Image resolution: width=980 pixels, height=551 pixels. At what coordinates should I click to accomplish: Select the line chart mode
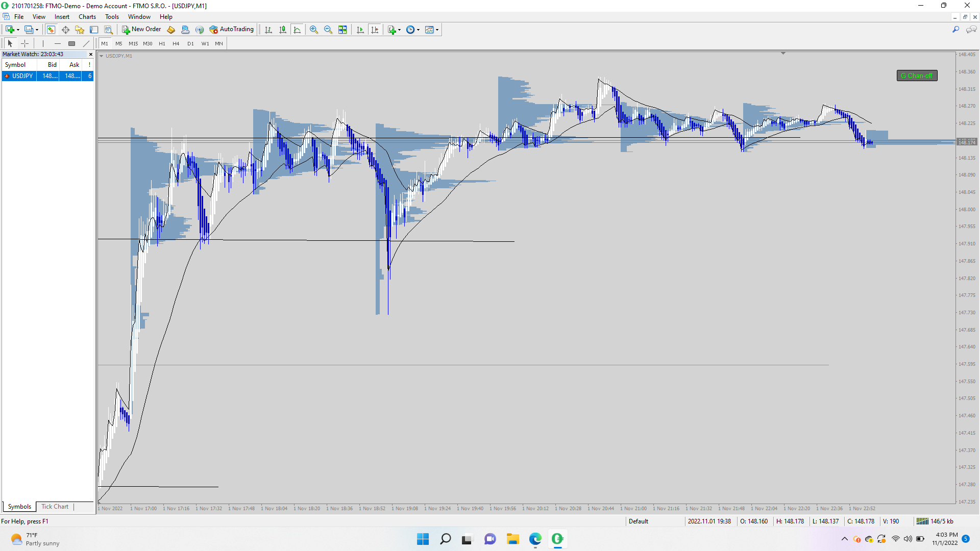[297, 30]
